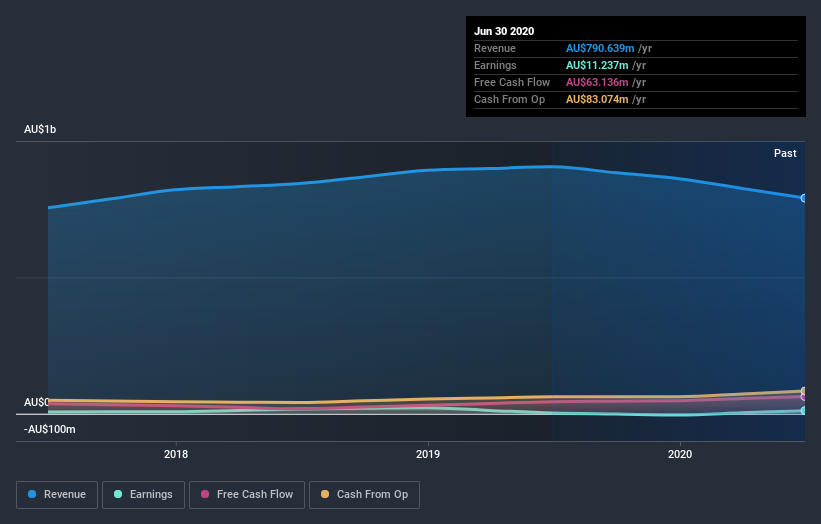Click the -AU$100m y-axis label

coord(50,429)
